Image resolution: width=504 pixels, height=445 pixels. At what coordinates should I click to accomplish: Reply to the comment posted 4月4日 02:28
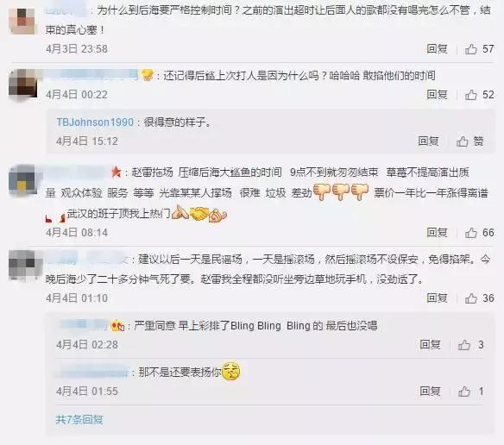click(430, 345)
